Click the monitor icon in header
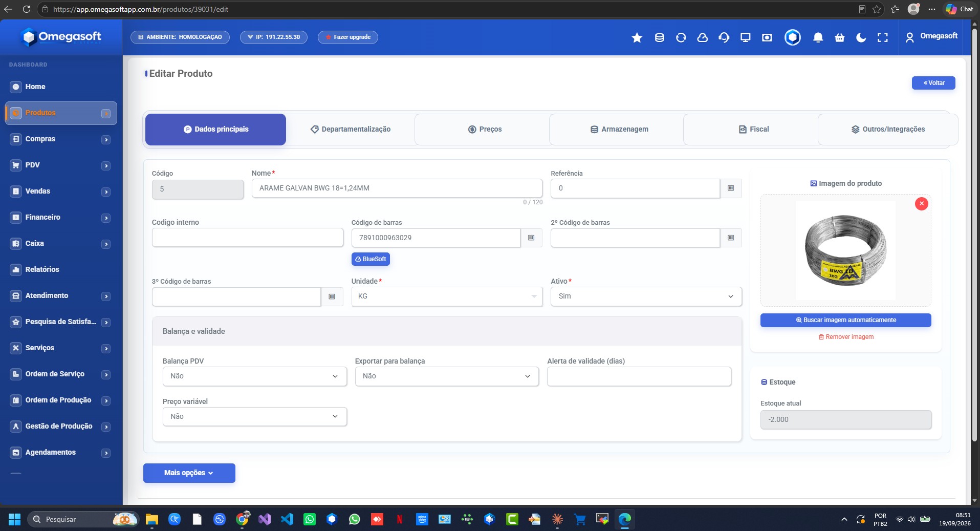Screen dimensions: 980x531 coord(746,37)
